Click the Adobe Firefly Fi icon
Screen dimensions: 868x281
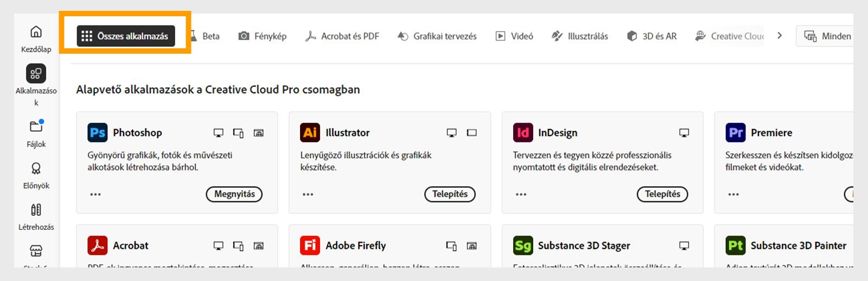pyautogui.click(x=310, y=245)
